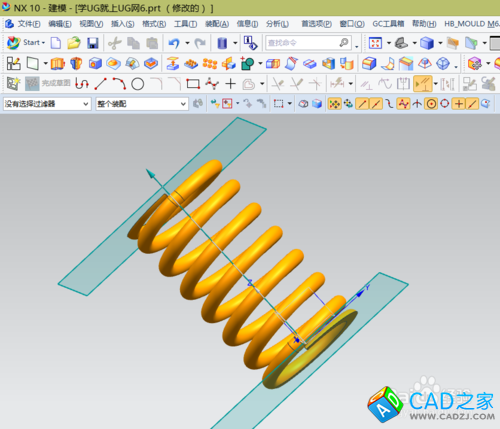Click the Start button
Viewport: 500px width, 429px height.
26,43
